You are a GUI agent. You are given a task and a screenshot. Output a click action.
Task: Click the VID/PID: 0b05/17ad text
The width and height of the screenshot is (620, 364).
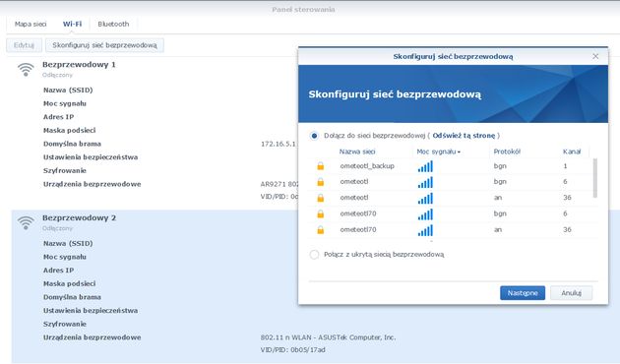tap(292, 350)
